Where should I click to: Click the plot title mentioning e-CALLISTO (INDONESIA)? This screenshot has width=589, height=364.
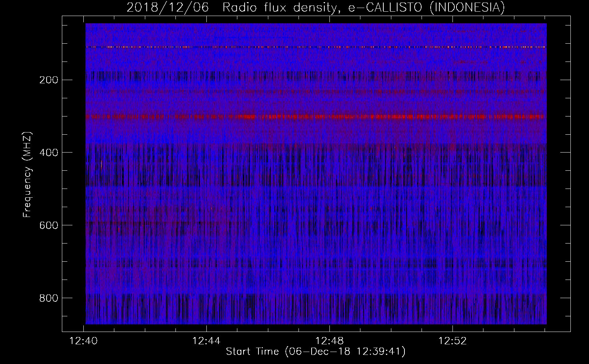316,7
